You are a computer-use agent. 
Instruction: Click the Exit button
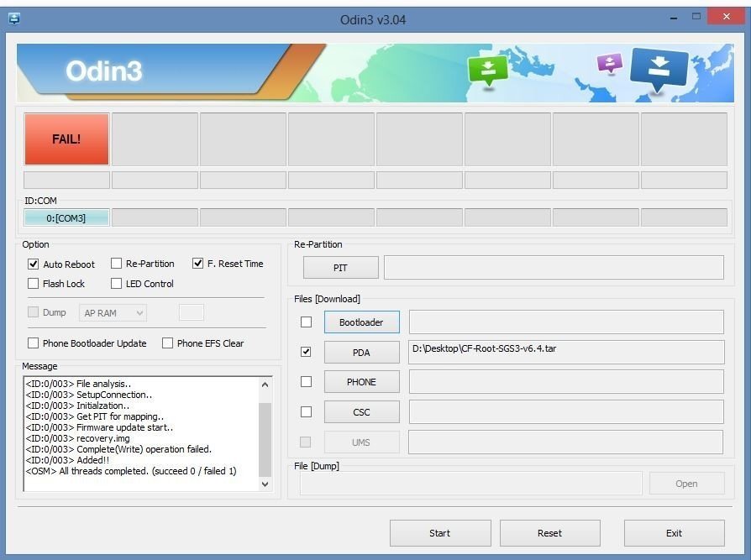pos(675,533)
